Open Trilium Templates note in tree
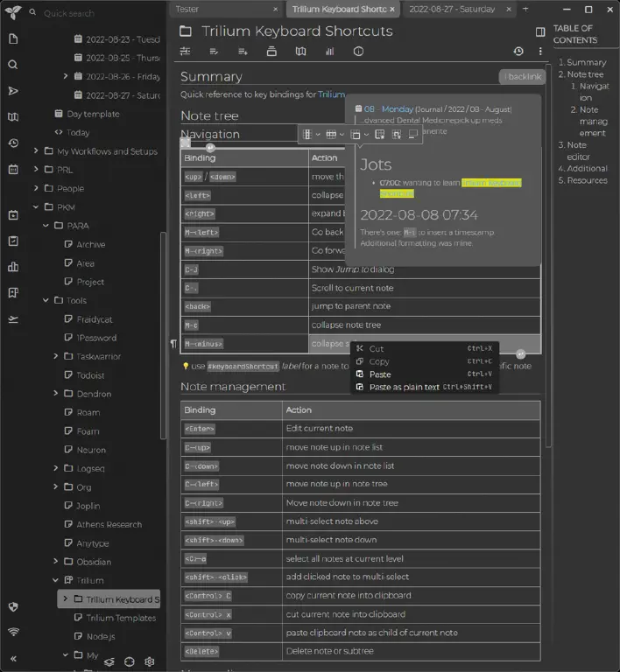 (121, 618)
